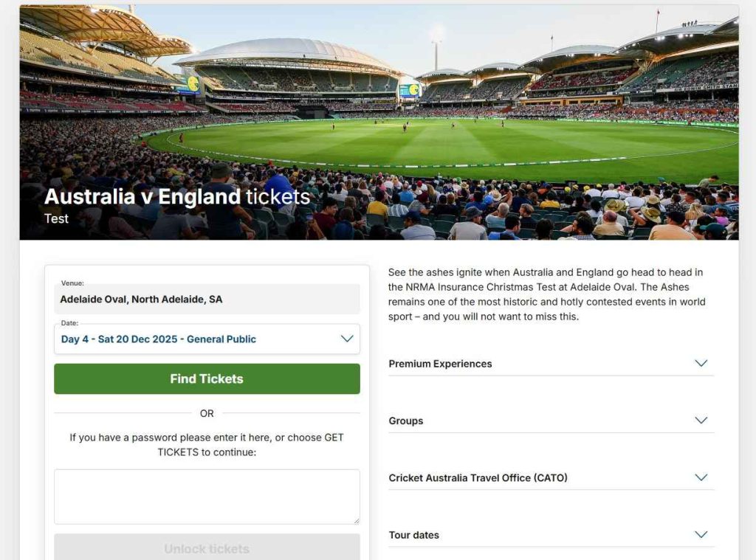
Task: Open the match date dropdown
Action: click(207, 339)
